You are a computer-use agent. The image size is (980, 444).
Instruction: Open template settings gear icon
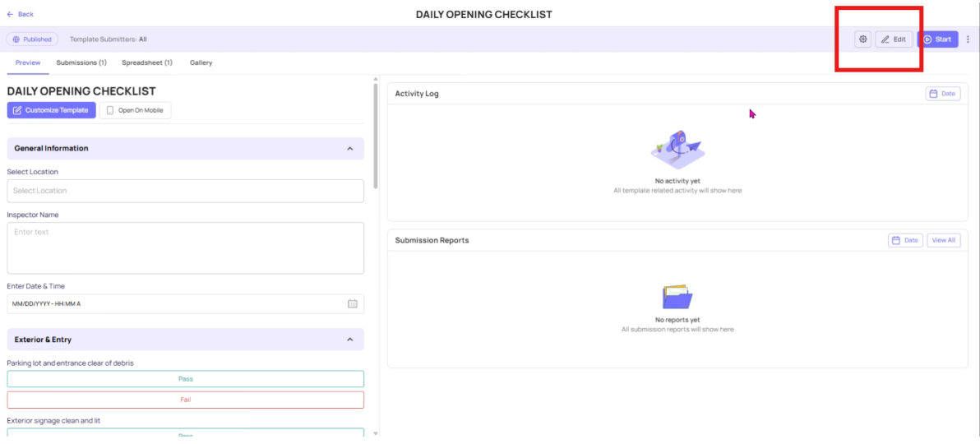[862, 39]
